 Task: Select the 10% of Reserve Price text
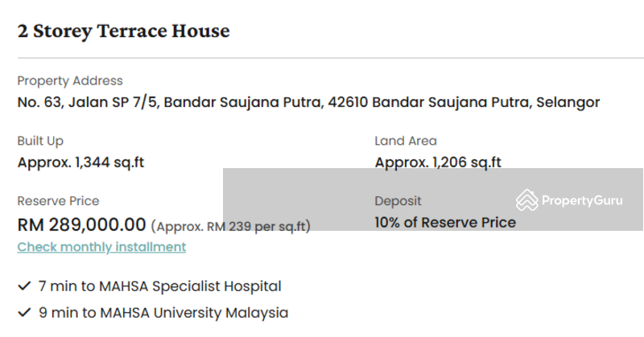(445, 223)
